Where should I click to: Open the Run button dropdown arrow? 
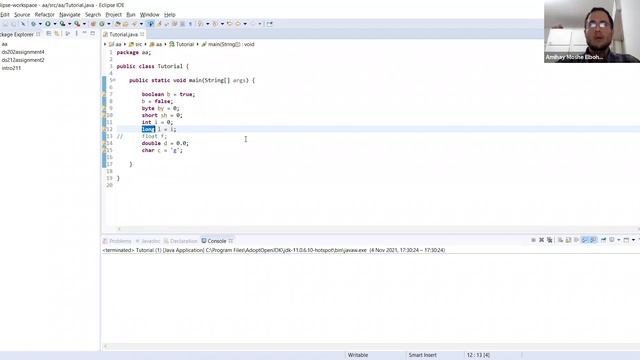(x=55, y=24)
